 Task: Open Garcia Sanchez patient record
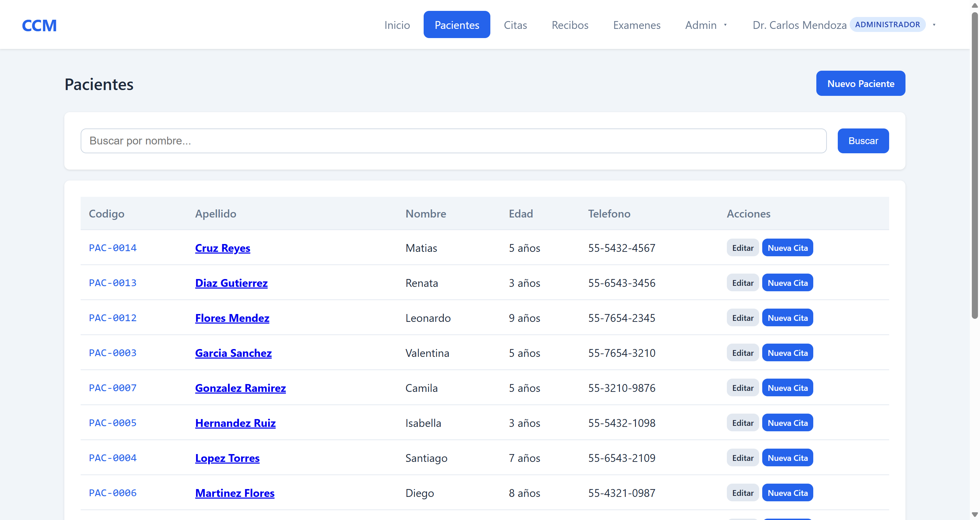coord(233,353)
